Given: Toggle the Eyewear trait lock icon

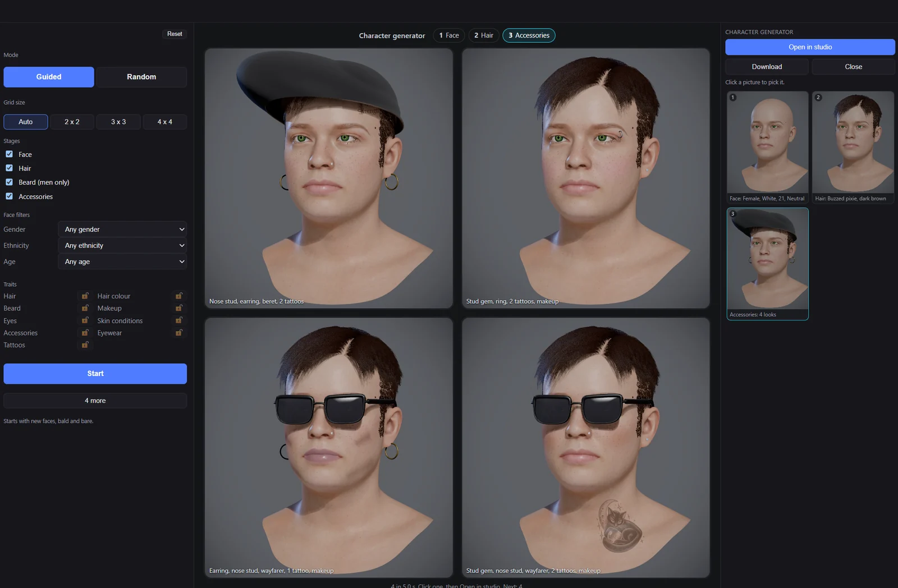Looking at the screenshot, I should (x=179, y=333).
